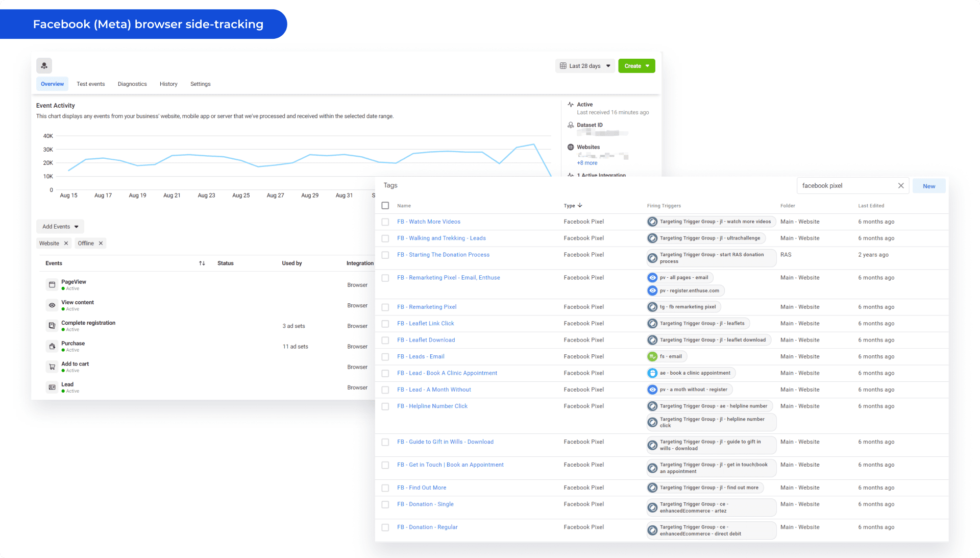
Task: Click the dataset avatar icon above Overview
Action: tap(44, 65)
